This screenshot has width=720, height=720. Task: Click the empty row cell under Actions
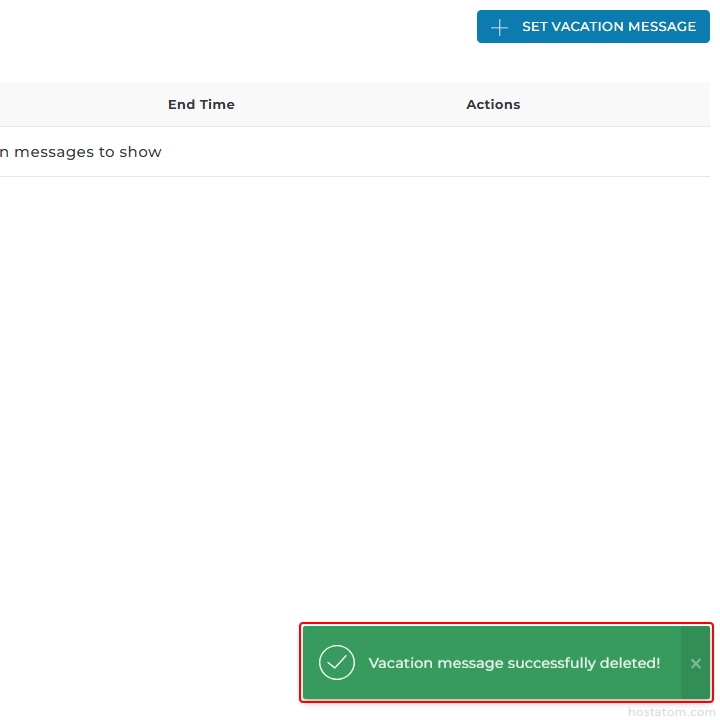tap(493, 152)
